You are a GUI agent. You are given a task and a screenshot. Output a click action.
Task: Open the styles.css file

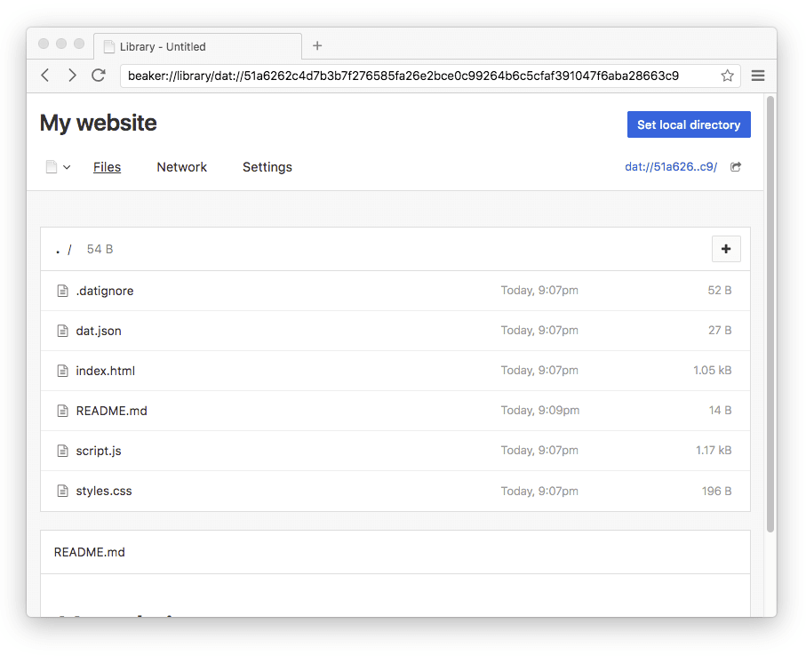pyautogui.click(x=104, y=491)
